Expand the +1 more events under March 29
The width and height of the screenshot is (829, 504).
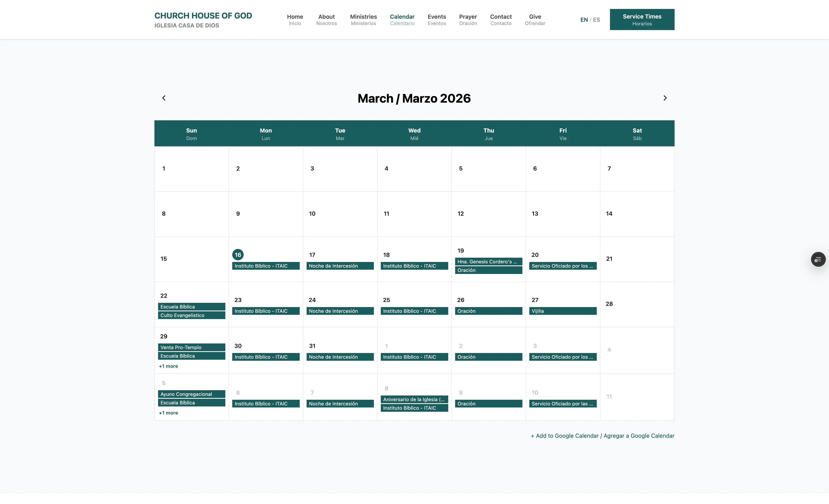point(168,366)
